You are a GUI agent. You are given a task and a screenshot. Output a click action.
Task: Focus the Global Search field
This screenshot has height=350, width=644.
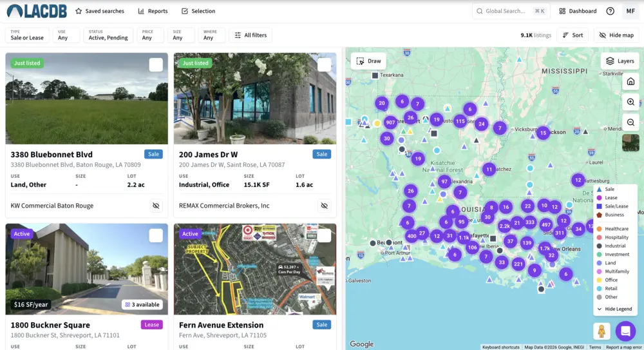(x=511, y=11)
